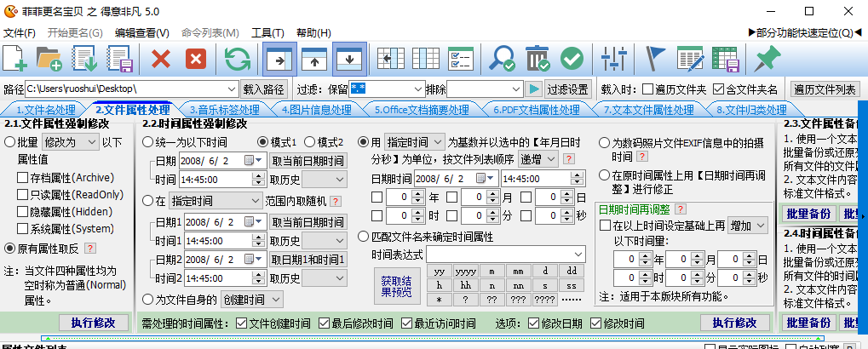Viewport: 868px width, 349px height.
Task: Check the 只读属性(ReadOnly) checkbox
Action: point(22,195)
